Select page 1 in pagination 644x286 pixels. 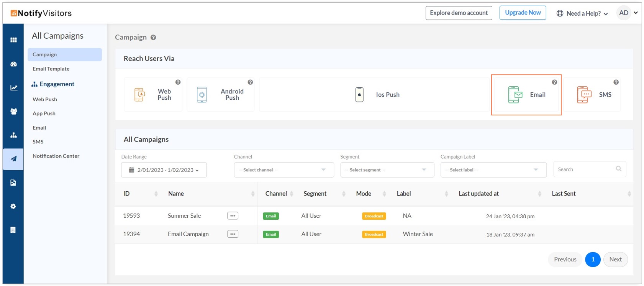[x=593, y=260]
